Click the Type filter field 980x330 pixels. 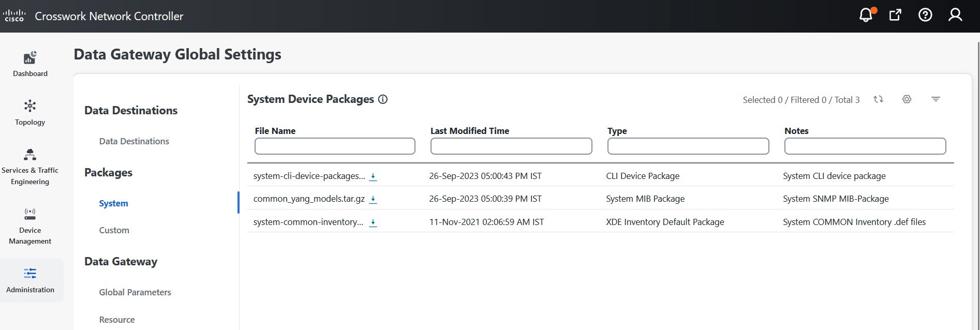tap(688, 146)
